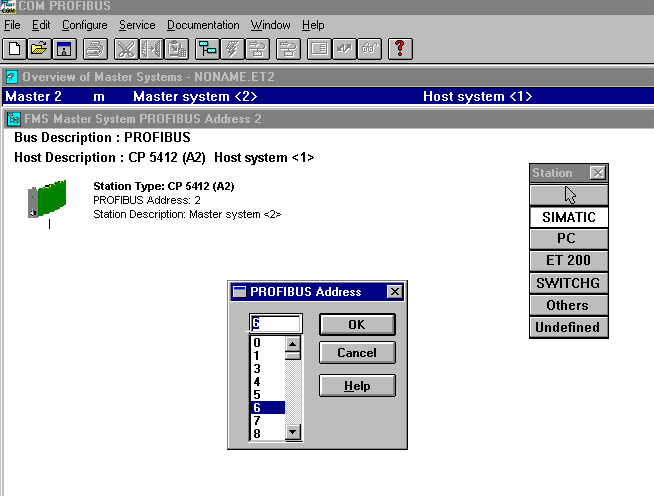Image resolution: width=654 pixels, height=496 pixels.
Task: Click the red question mark help icon
Action: pyautogui.click(x=400, y=49)
